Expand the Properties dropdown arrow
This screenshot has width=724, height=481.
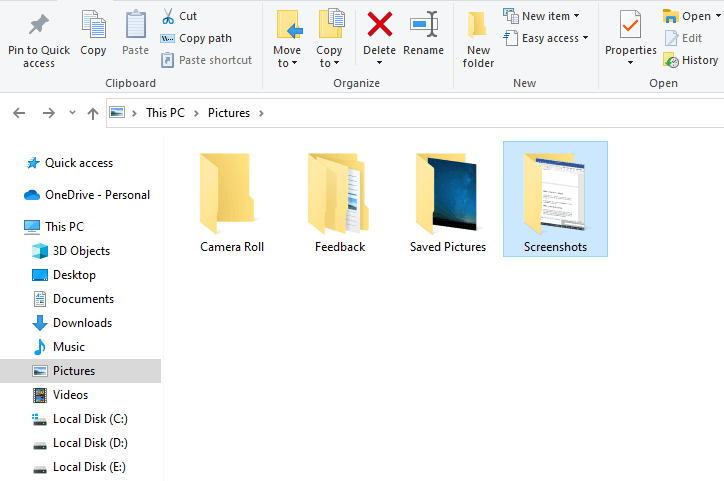pos(630,62)
